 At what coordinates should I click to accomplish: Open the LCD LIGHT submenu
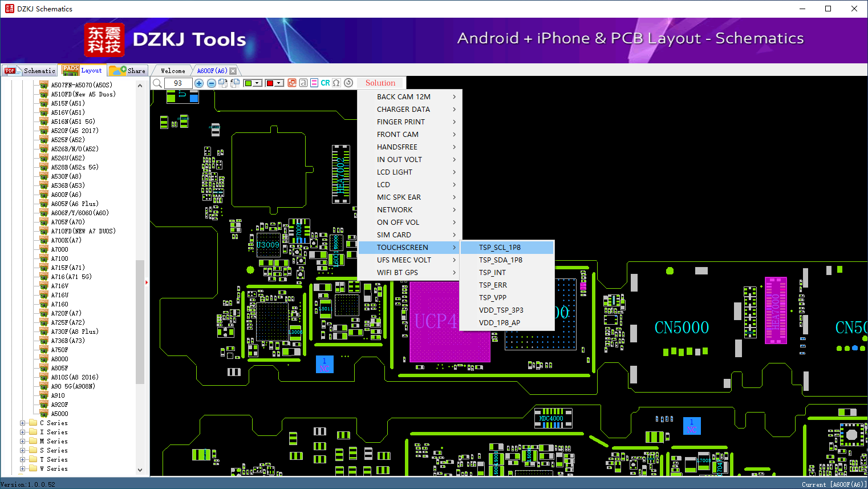(409, 172)
